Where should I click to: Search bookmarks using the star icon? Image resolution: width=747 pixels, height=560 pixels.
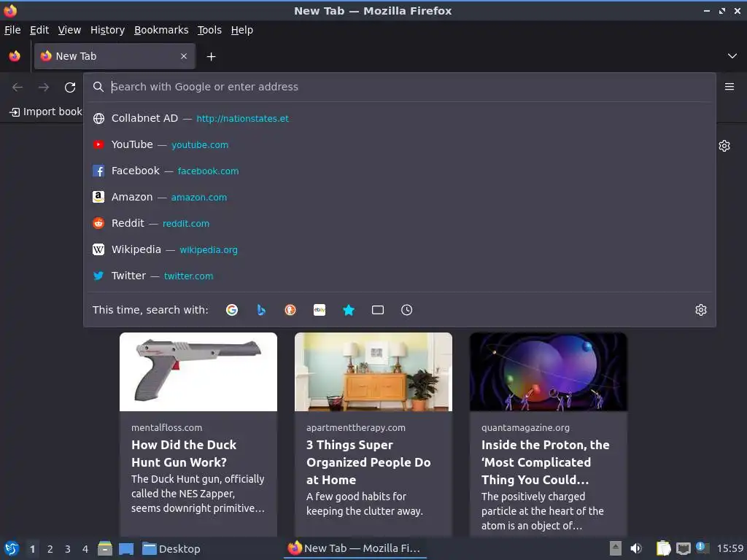coord(349,310)
